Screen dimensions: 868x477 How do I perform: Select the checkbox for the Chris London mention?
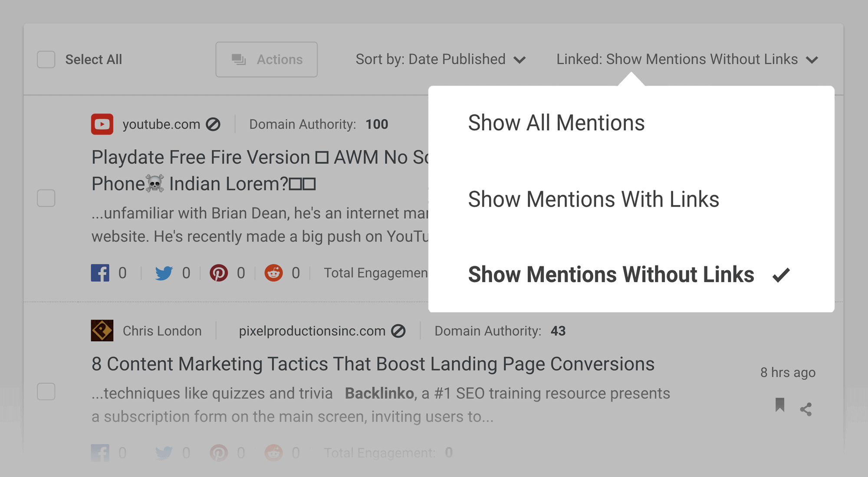pyautogui.click(x=46, y=392)
